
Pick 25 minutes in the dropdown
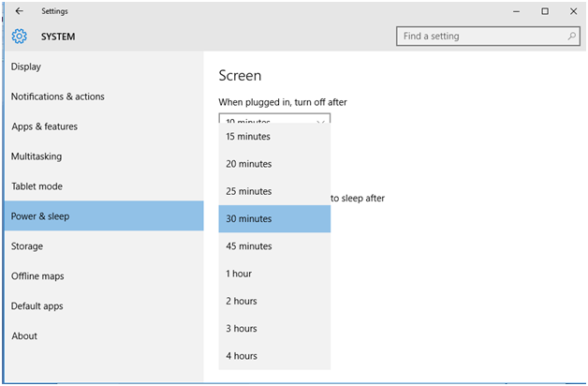[x=273, y=191]
